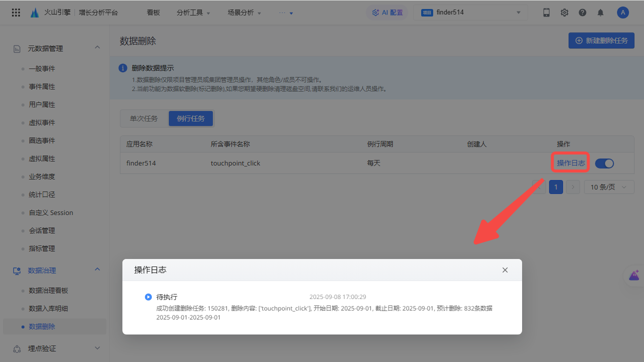Image resolution: width=644 pixels, height=362 pixels.
Task: Open the help question mark icon
Action: point(583,12)
